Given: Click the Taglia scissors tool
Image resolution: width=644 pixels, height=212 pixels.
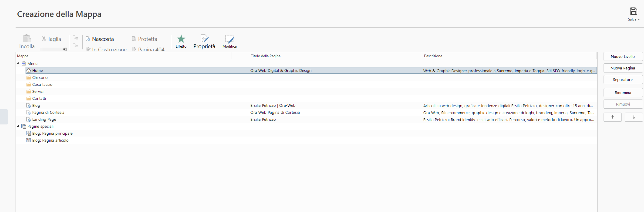Looking at the screenshot, I should 51,39.
